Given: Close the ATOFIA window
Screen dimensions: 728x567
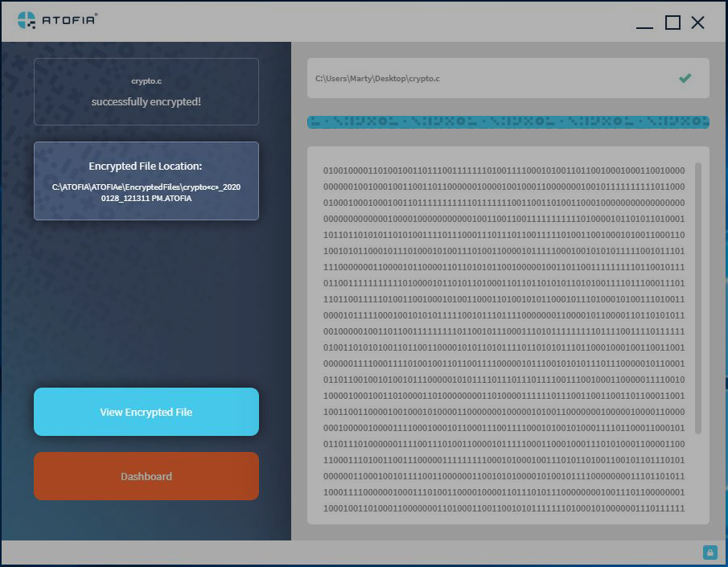Looking at the screenshot, I should click(x=697, y=23).
